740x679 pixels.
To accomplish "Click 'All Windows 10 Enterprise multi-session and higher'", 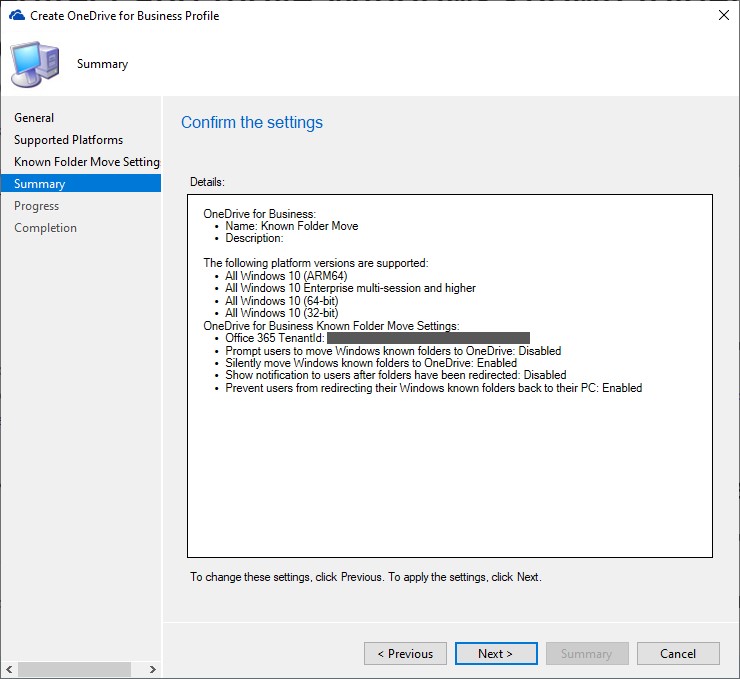I will click(351, 288).
